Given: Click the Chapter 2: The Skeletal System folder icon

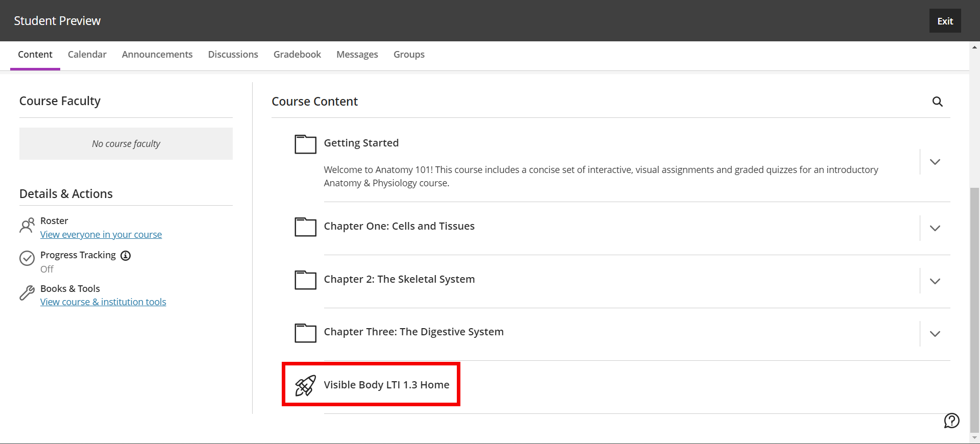Looking at the screenshot, I should tap(305, 280).
